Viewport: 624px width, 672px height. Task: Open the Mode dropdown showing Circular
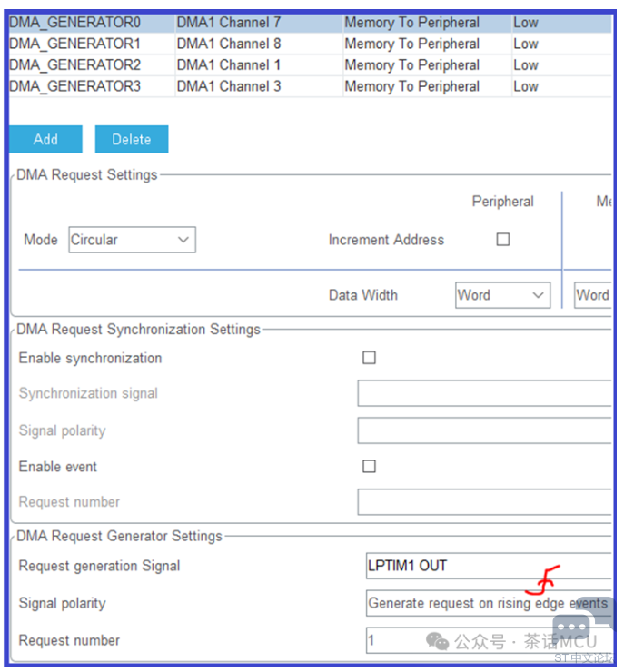(x=132, y=240)
